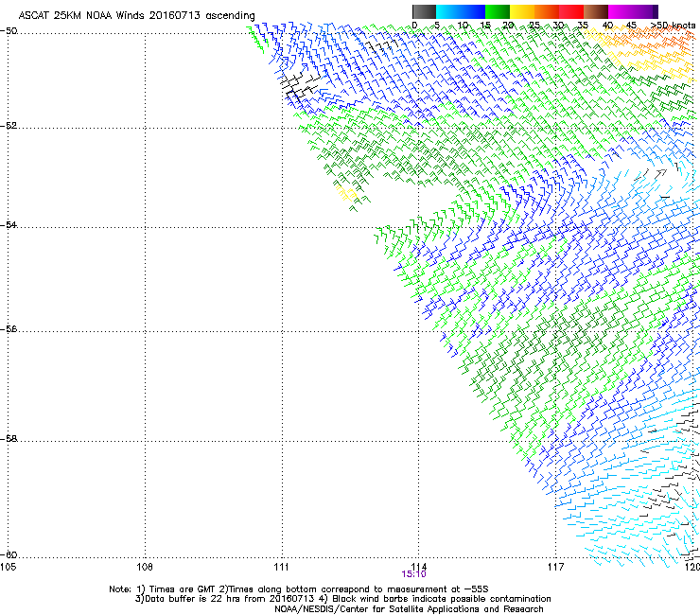Click the yellow wind barbs near 53 south

coord(346,193)
